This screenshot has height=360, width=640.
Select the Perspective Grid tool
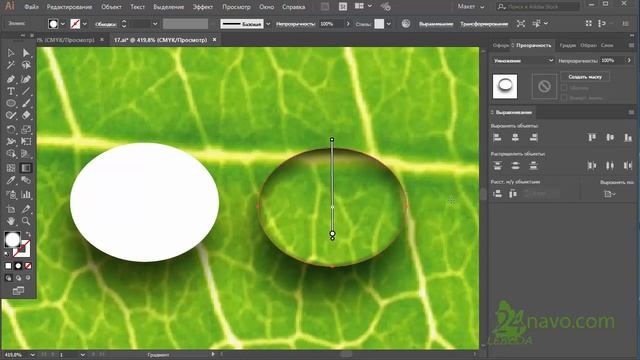pos(26,154)
